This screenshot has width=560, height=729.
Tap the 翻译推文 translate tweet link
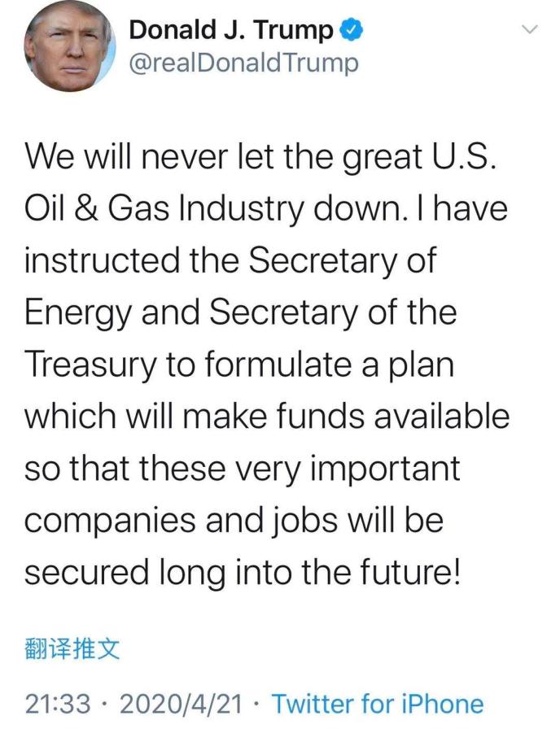click(72, 649)
